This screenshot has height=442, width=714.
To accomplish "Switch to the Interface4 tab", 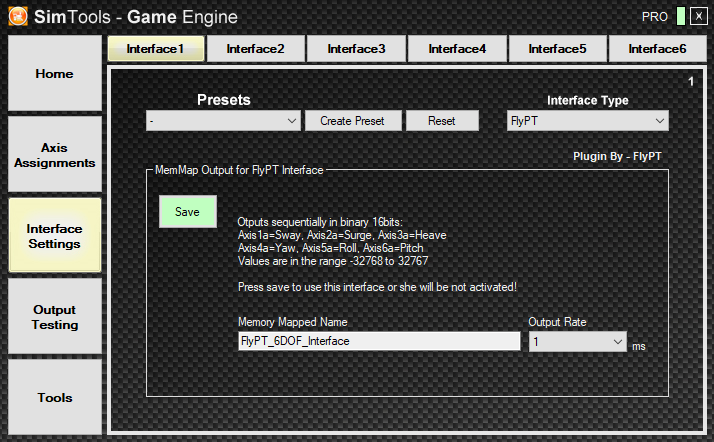I will click(457, 48).
